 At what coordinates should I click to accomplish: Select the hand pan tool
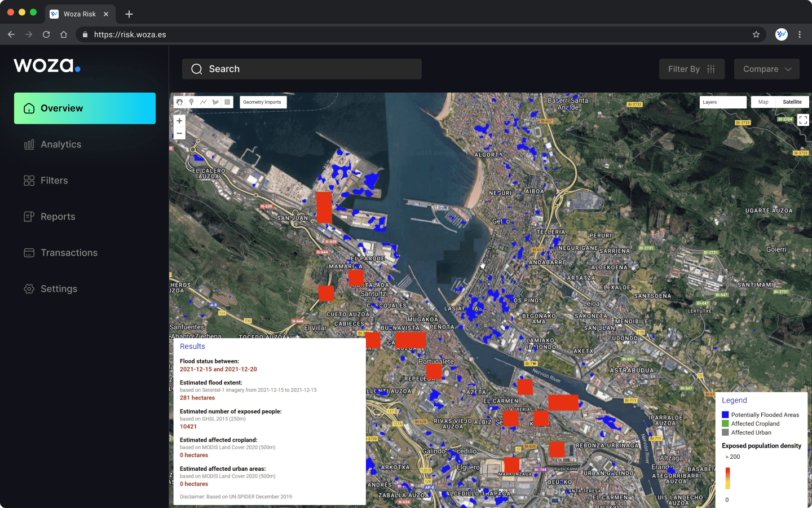coord(179,102)
